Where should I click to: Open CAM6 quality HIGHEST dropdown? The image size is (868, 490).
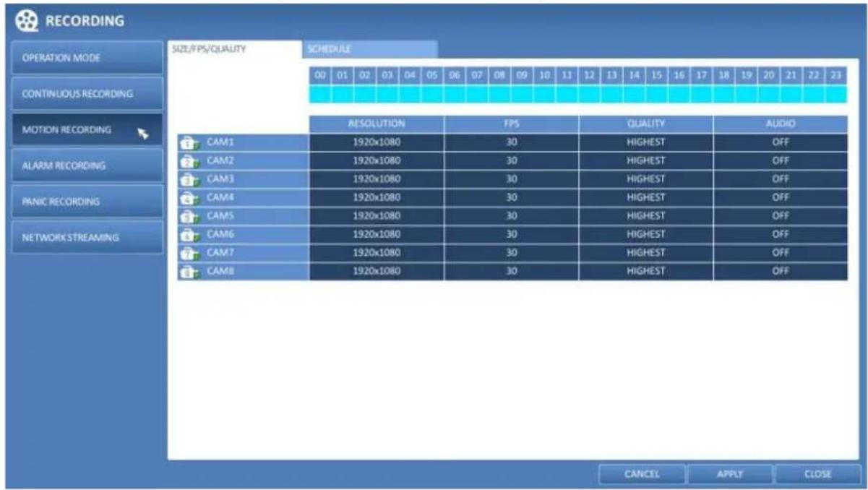click(645, 234)
